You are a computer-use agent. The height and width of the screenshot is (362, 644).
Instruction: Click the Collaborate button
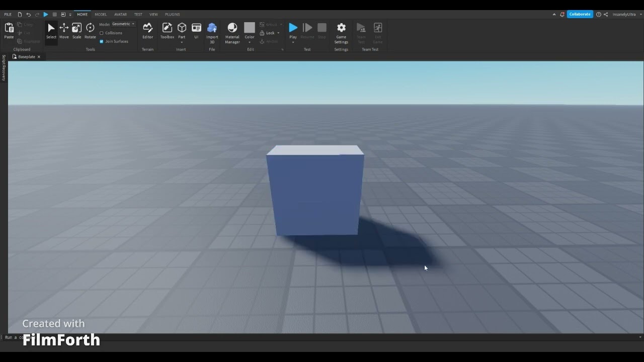click(580, 15)
